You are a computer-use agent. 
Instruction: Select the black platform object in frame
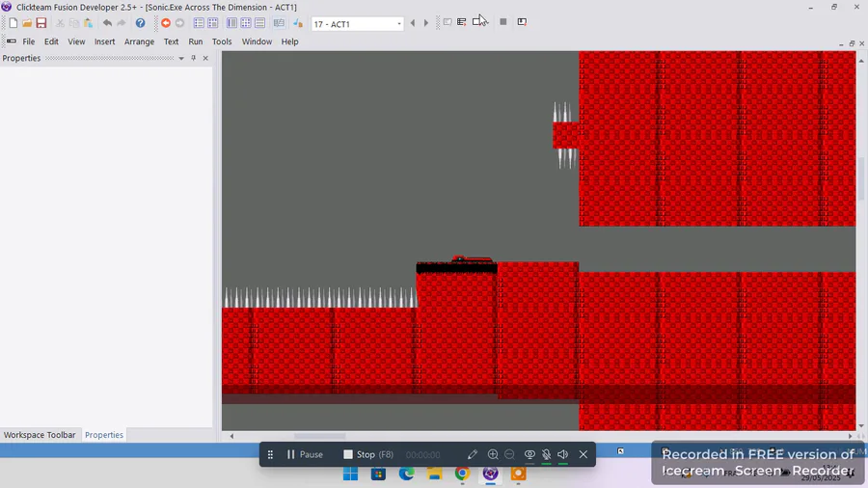coord(457,268)
